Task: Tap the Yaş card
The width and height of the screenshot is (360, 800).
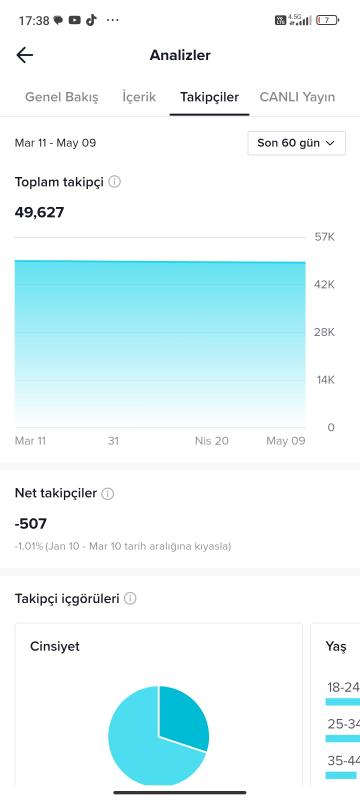Action: tap(335, 704)
